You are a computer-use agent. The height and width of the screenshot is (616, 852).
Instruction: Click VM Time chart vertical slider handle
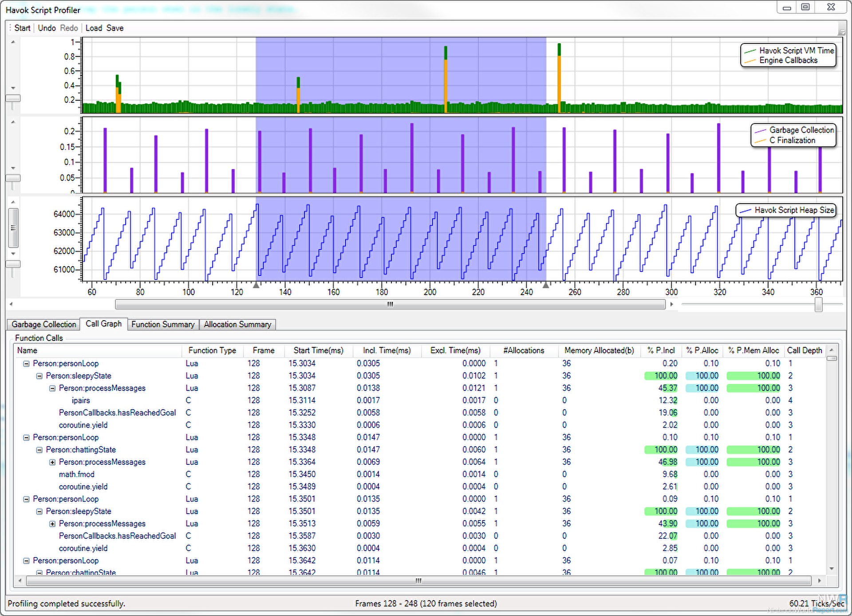pos(13,98)
